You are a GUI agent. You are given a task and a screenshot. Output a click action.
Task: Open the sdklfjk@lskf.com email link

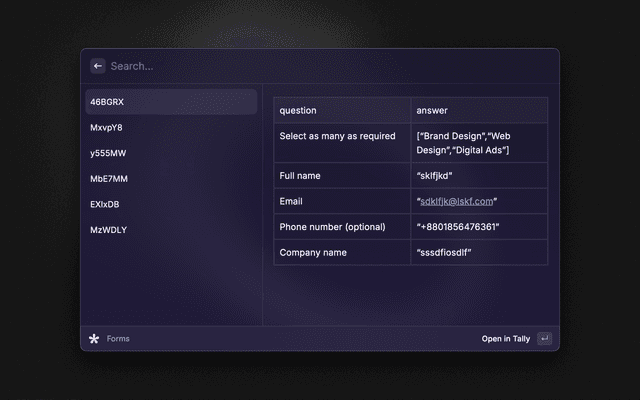point(457,201)
